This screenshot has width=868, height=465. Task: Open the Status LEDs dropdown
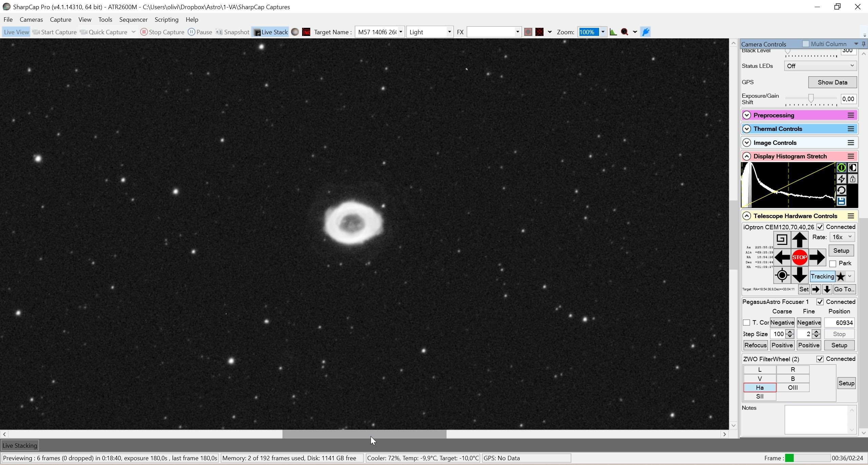pyautogui.click(x=820, y=66)
